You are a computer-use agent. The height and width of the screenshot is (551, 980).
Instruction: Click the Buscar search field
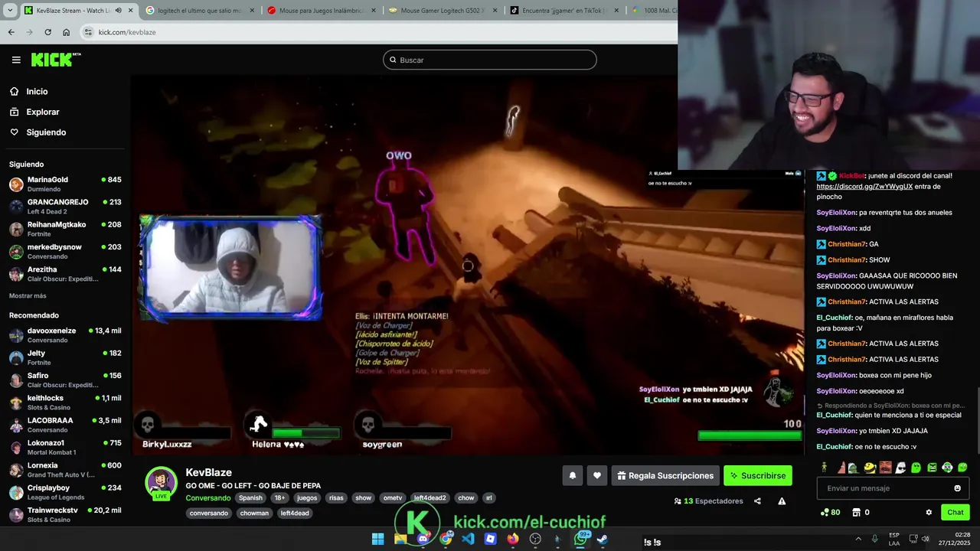[x=490, y=60]
